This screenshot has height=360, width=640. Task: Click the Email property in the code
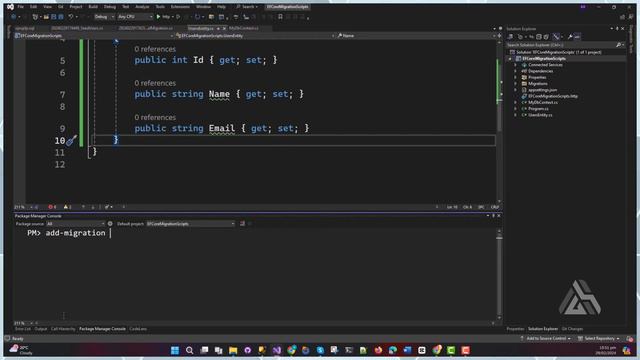pos(222,129)
